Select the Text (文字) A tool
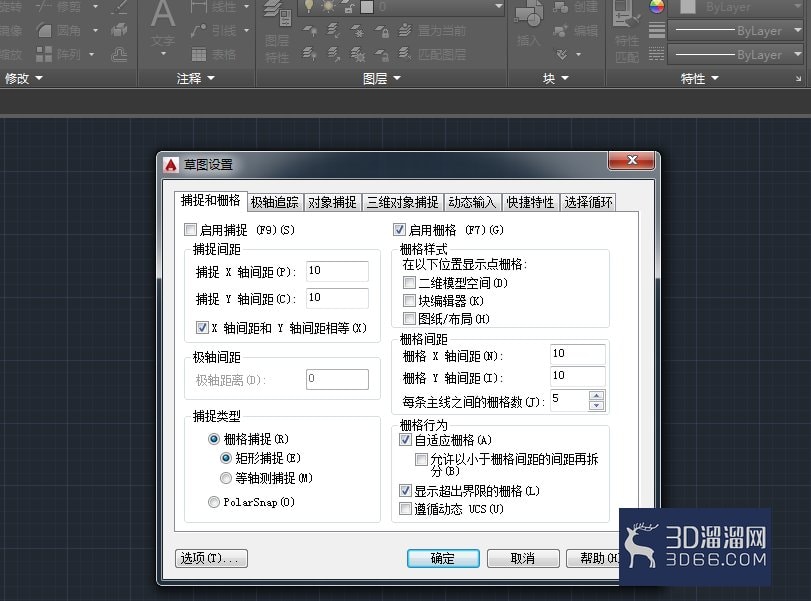The width and height of the screenshot is (811, 601). pyautogui.click(x=163, y=21)
